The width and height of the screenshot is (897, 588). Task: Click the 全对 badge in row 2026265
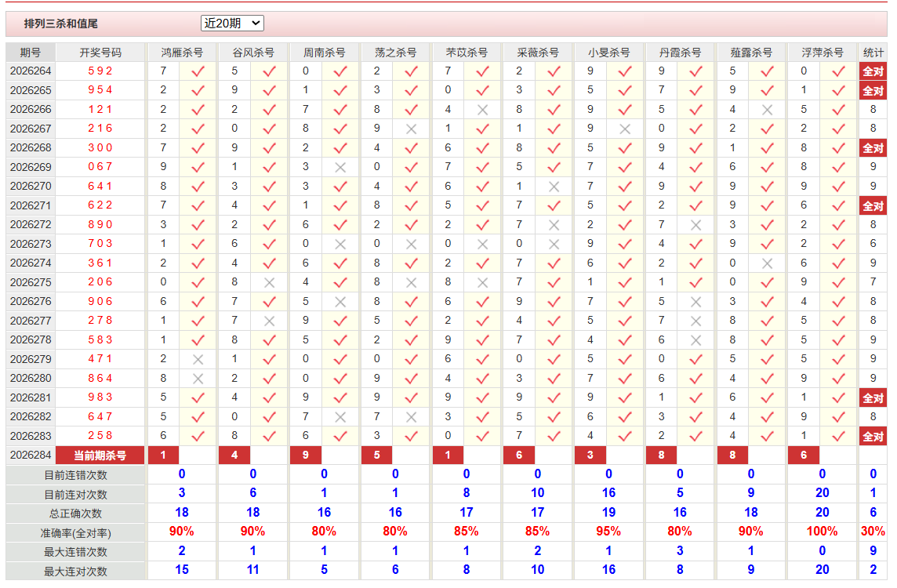873,90
